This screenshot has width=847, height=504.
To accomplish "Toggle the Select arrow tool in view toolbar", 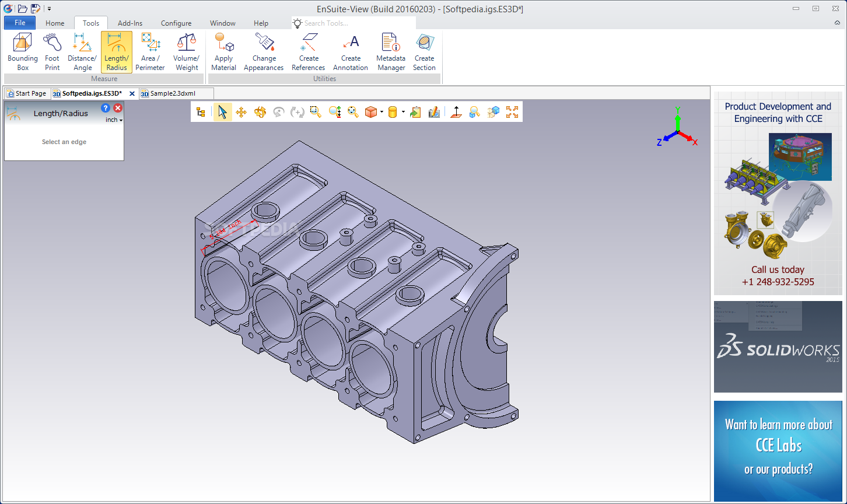I will point(222,112).
